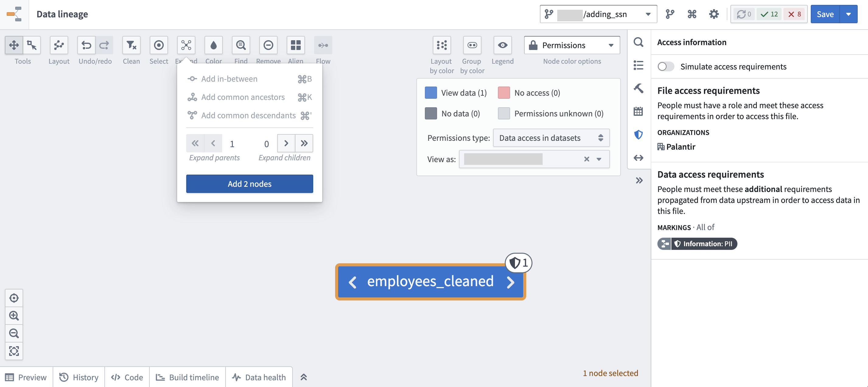Open the shield access panel
868x387 pixels.
point(639,135)
